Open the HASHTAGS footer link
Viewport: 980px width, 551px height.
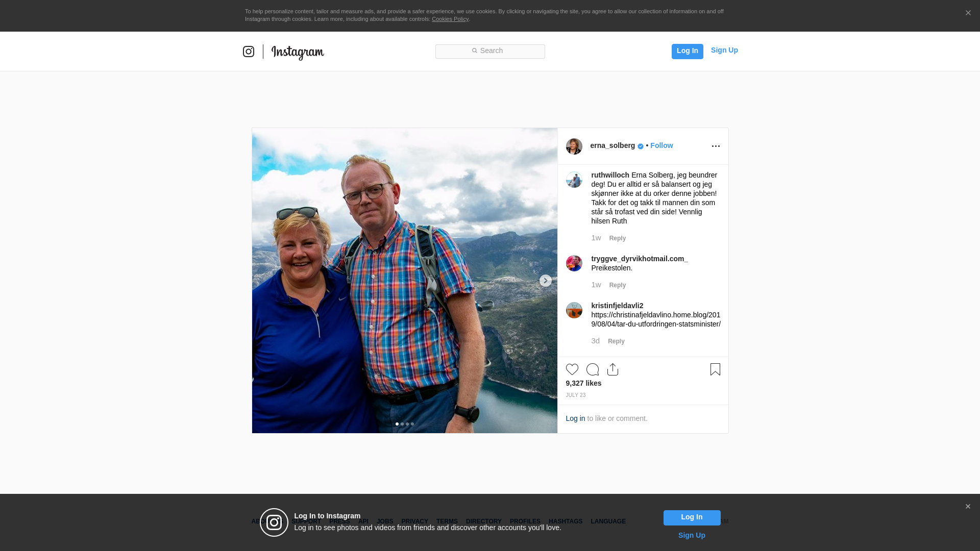click(x=566, y=521)
